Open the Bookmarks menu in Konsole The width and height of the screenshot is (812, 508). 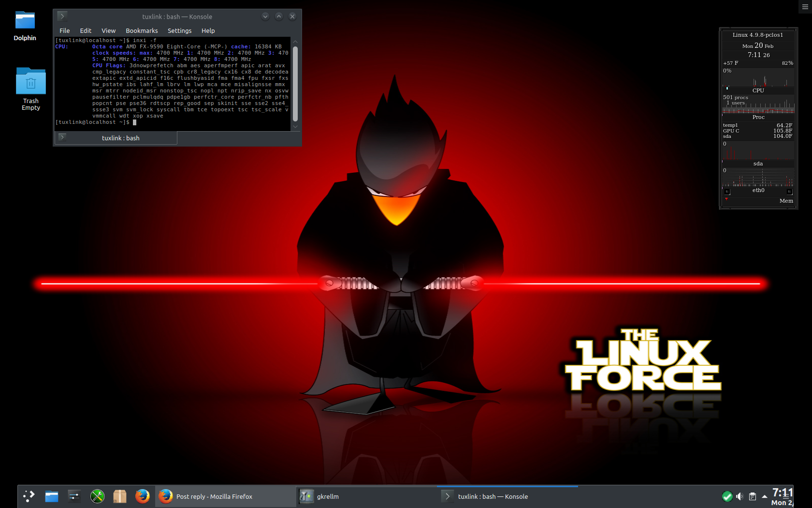(142, 30)
